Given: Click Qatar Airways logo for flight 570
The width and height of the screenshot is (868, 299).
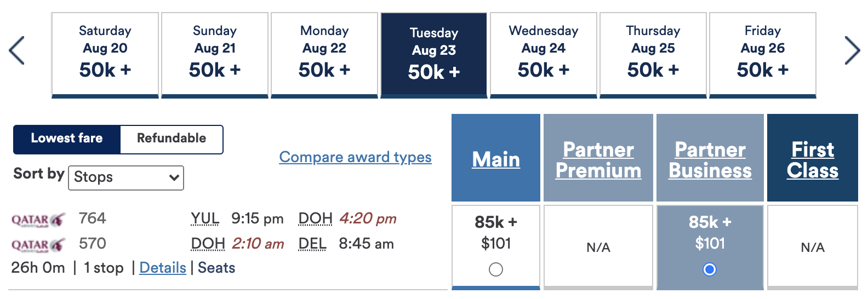Looking at the screenshot, I should pyautogui.click(x=38, y=245).
